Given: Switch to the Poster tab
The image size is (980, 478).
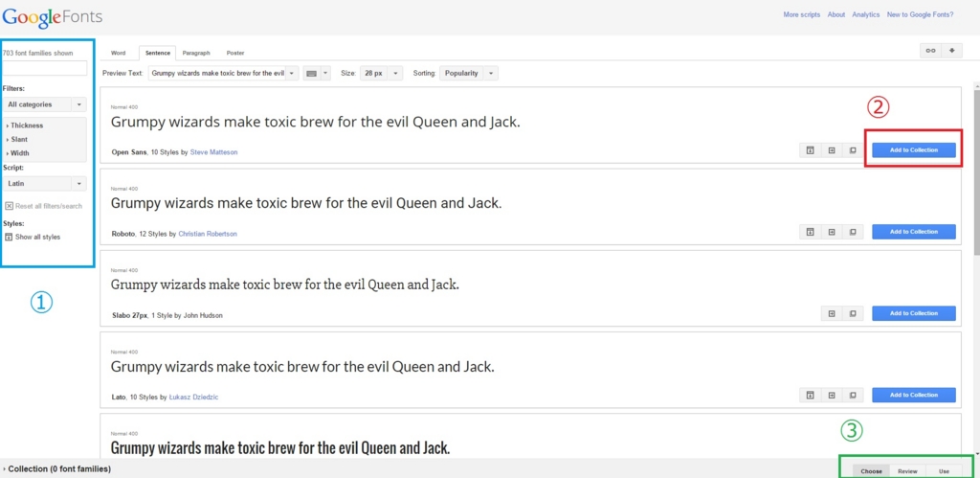Looking at the screenshot, I should tap(235, 54).
